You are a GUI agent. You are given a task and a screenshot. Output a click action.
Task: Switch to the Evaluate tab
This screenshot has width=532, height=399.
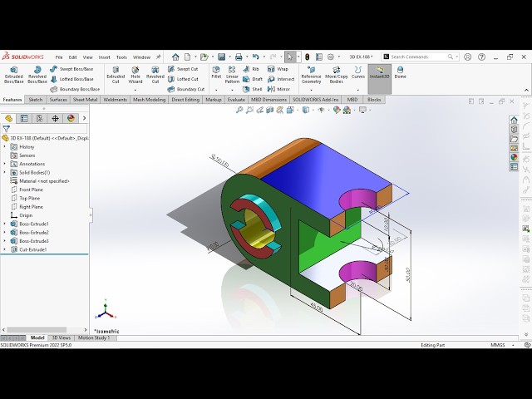(236, 100)
